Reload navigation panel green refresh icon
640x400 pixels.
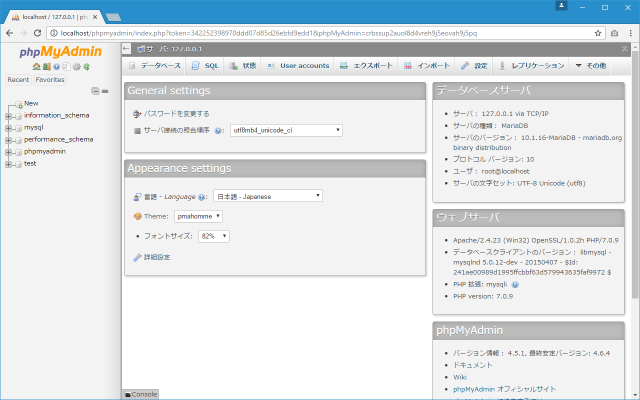[x=86, y=67]
